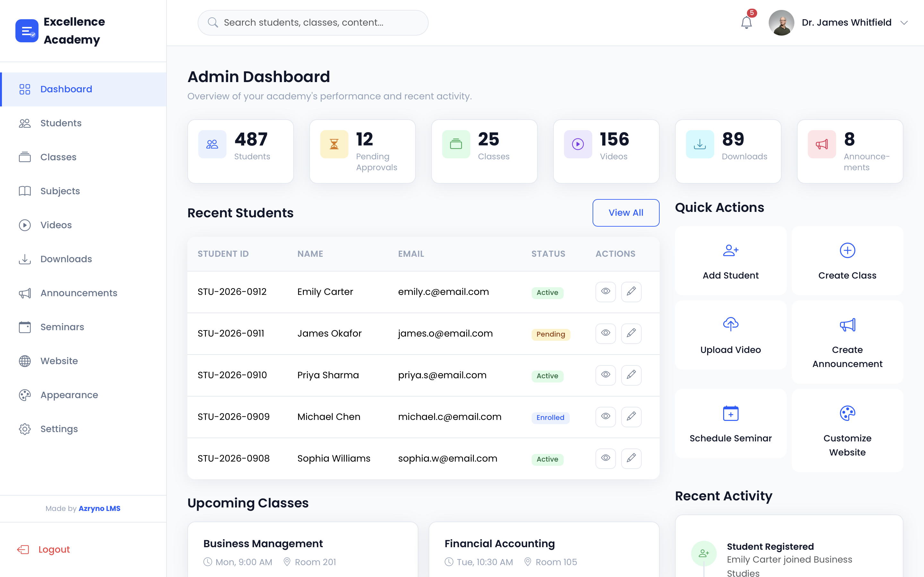Screen dimensions: 924x577
Task: View Priya Sharma's details via eye icon
Action: pos(605,375)
